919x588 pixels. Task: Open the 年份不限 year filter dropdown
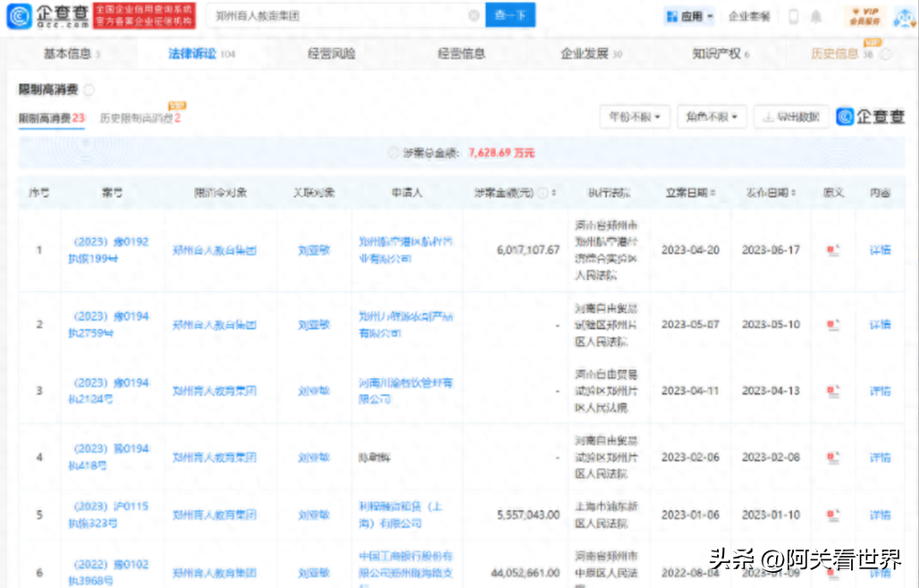point(634,116)
